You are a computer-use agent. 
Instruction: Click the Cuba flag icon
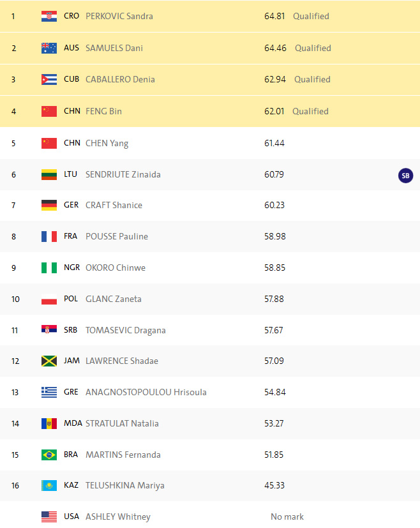[49, 79]
